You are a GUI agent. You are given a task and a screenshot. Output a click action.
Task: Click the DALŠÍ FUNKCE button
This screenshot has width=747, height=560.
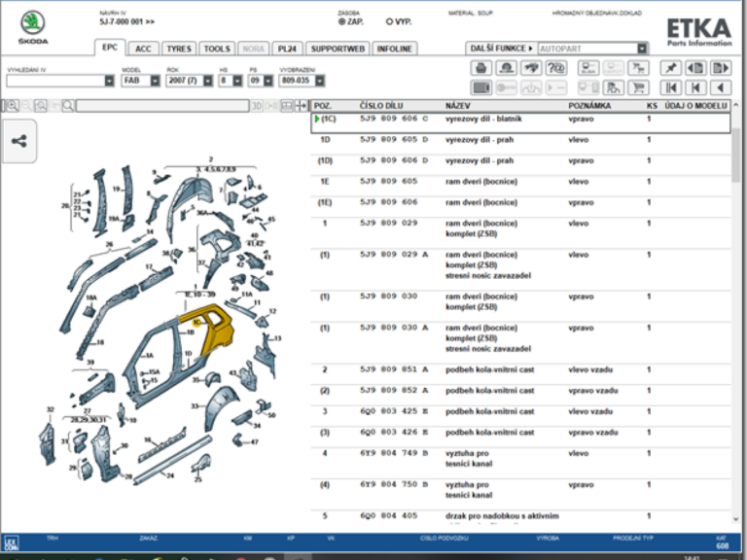[x=500, y=48]
